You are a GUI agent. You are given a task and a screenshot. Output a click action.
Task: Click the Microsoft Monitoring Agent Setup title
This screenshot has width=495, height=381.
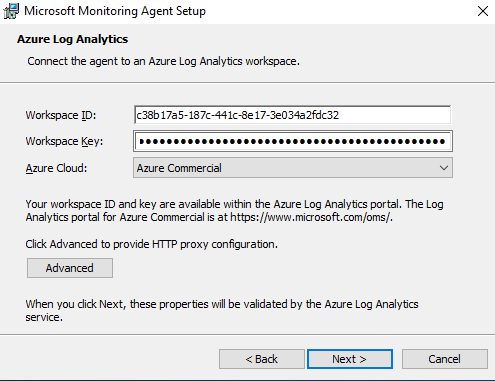pyautogui.click(x=115, y=11)
